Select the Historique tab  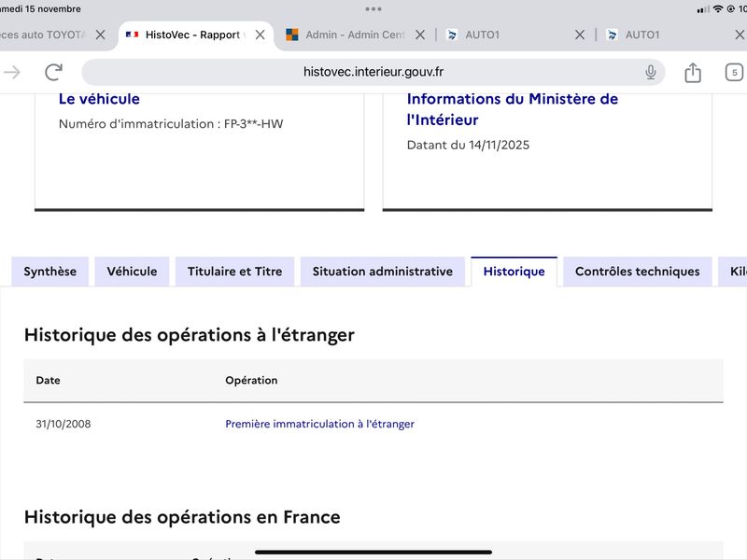tap(514, 272)
